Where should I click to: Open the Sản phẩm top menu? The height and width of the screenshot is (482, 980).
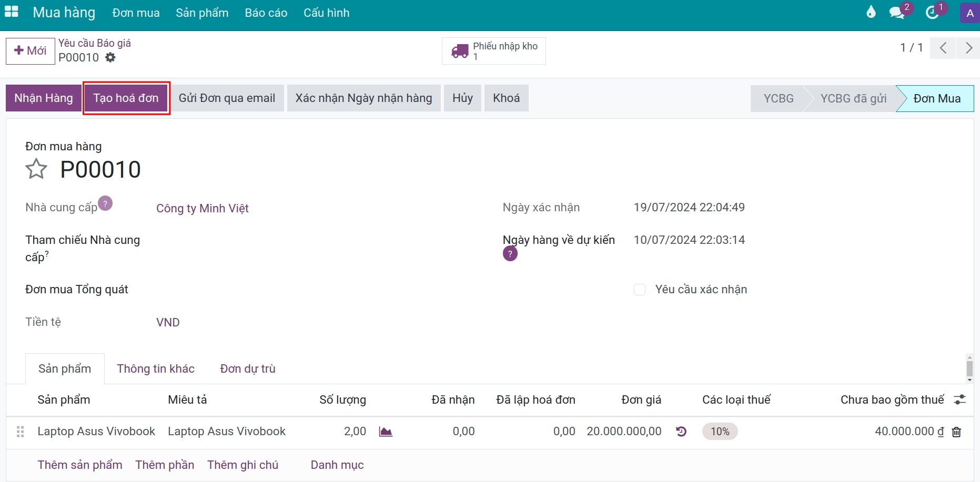(x=202, y=13)
